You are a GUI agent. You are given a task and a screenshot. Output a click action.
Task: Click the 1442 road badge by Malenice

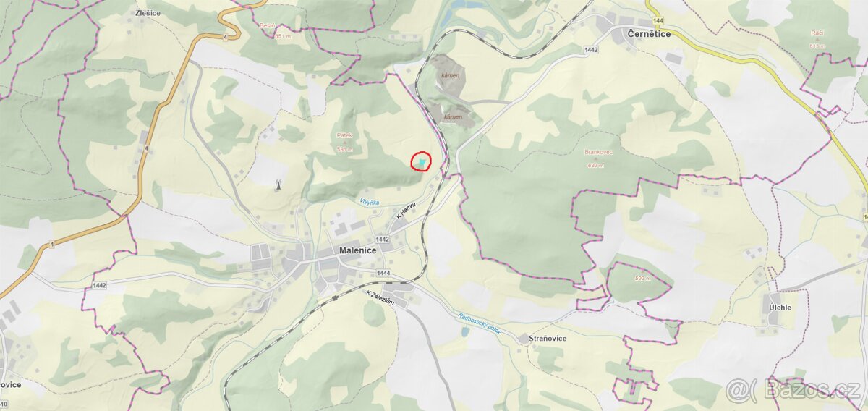coord(382,239)
